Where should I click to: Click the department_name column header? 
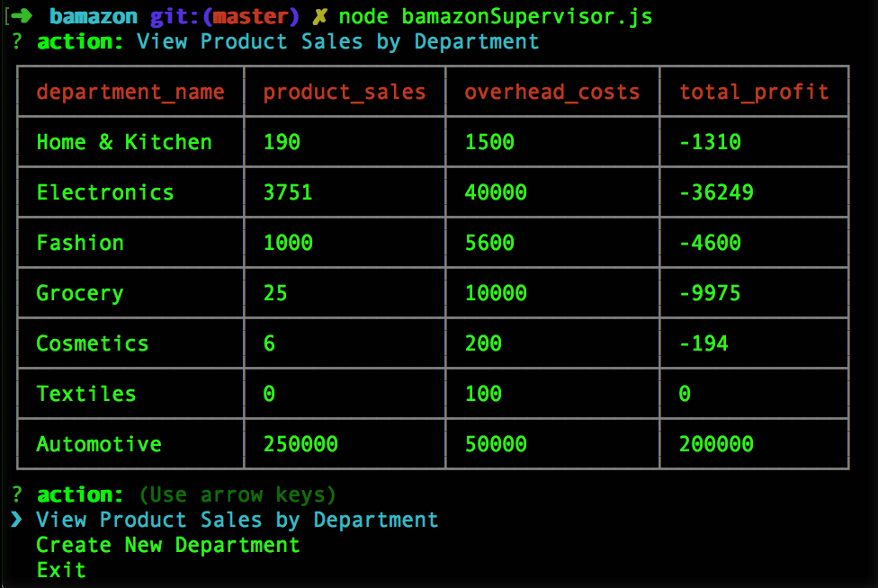click(130, 92)
